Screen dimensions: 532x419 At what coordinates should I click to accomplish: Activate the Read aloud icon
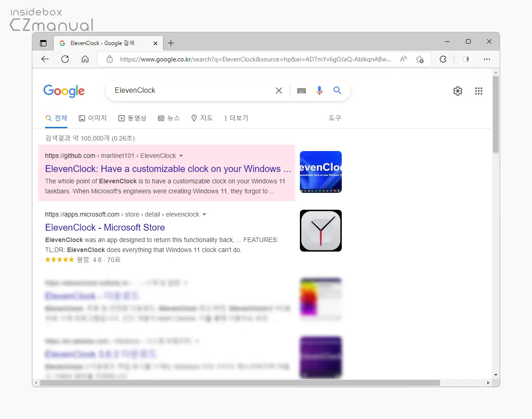(403, 59)
